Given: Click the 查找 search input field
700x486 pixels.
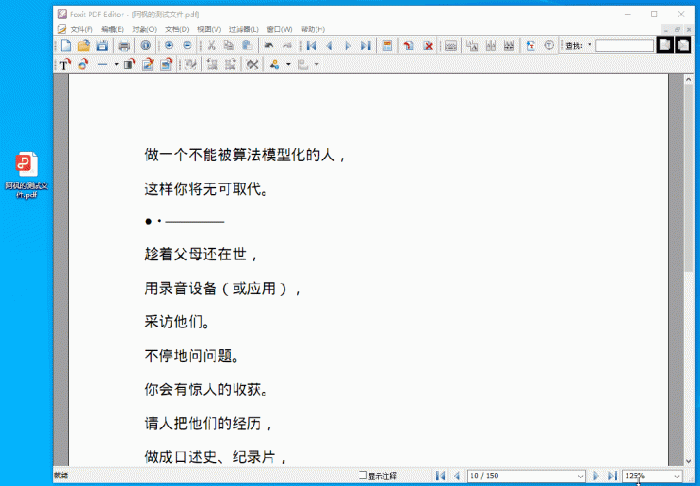Looking at the screenshot, I should click(624, 46).
